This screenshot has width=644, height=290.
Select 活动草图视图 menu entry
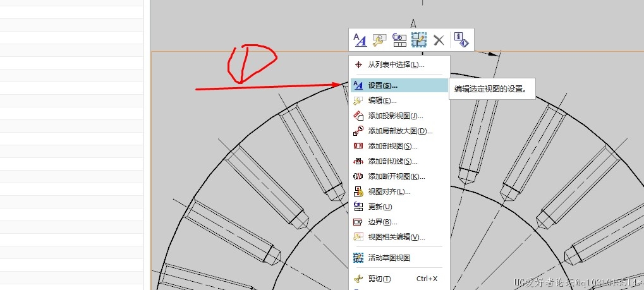tap(399, 258)
